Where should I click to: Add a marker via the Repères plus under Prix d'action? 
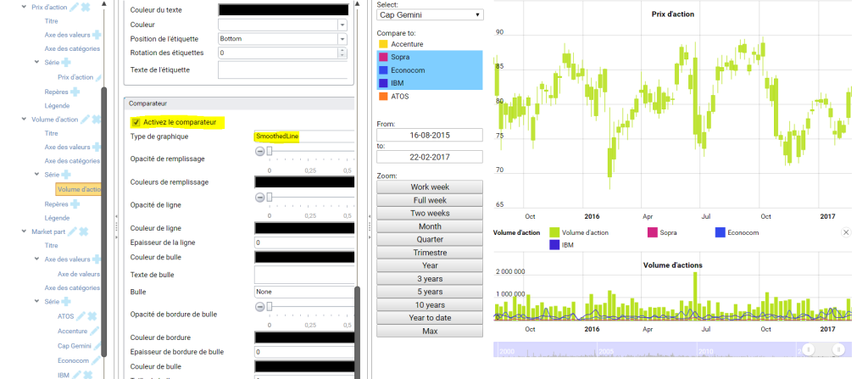point(75,92)
